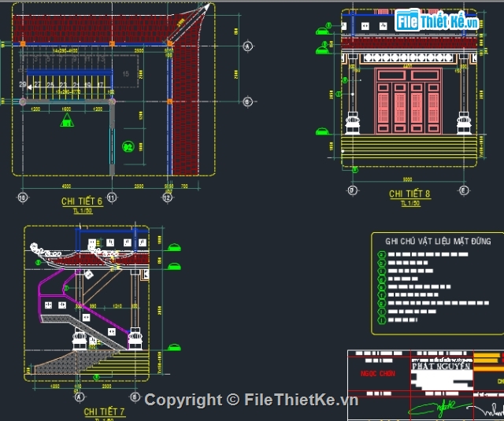Click the TL 1/50 scale under CHI TIẾT 6

point(83,211)
